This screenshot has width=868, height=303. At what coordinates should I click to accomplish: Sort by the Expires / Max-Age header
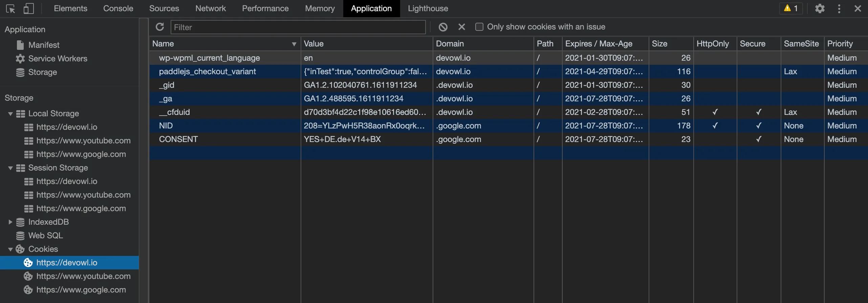coord(599,44)
